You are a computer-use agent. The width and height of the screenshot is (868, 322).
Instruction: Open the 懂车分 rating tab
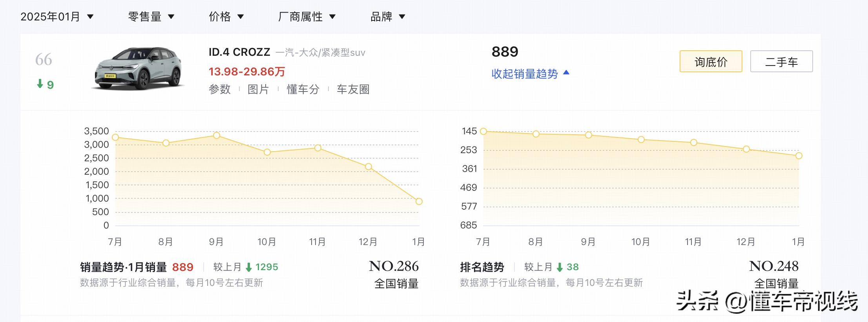(x=303, y=90)
